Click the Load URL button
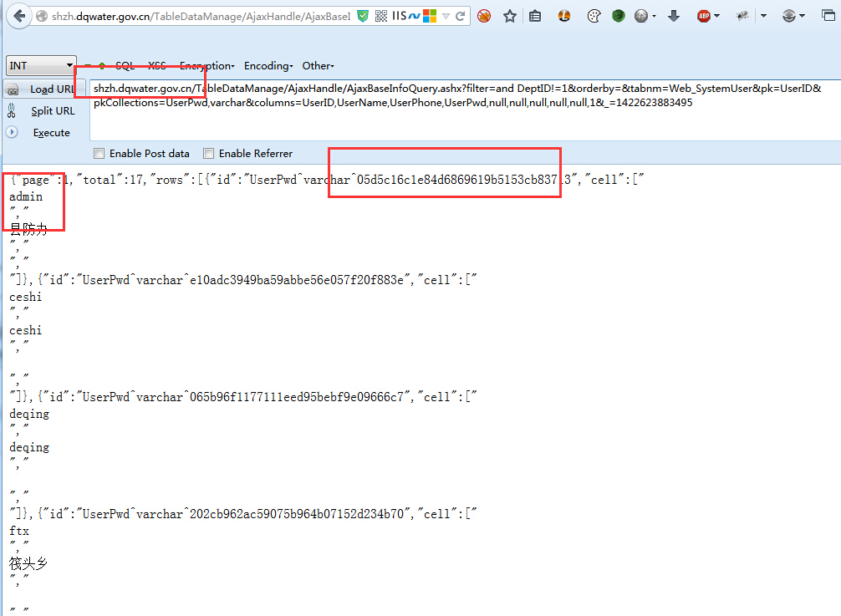The height and width of the screenshot is (616, 841). pyautogui.click(x=52, y=89)
